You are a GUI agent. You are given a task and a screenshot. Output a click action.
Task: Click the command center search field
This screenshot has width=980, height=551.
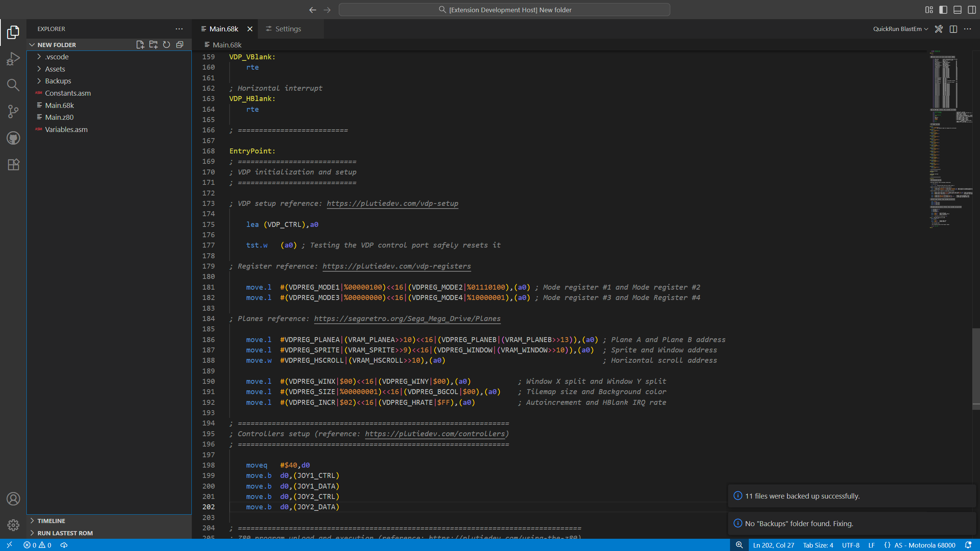pos(504,10)
